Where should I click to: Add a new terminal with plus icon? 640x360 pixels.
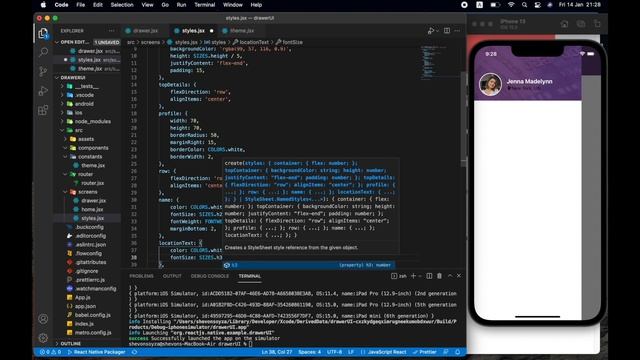[413, 276]
